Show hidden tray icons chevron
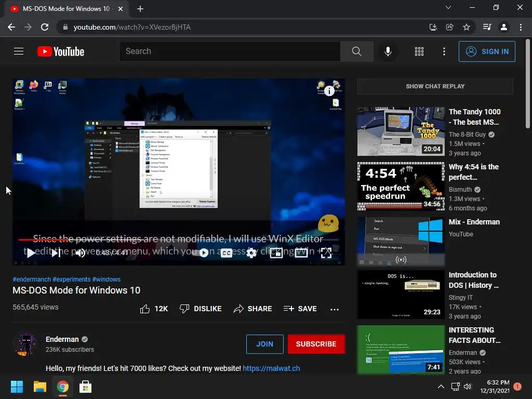Screen dimensions: 532x399 pos(441,387)
